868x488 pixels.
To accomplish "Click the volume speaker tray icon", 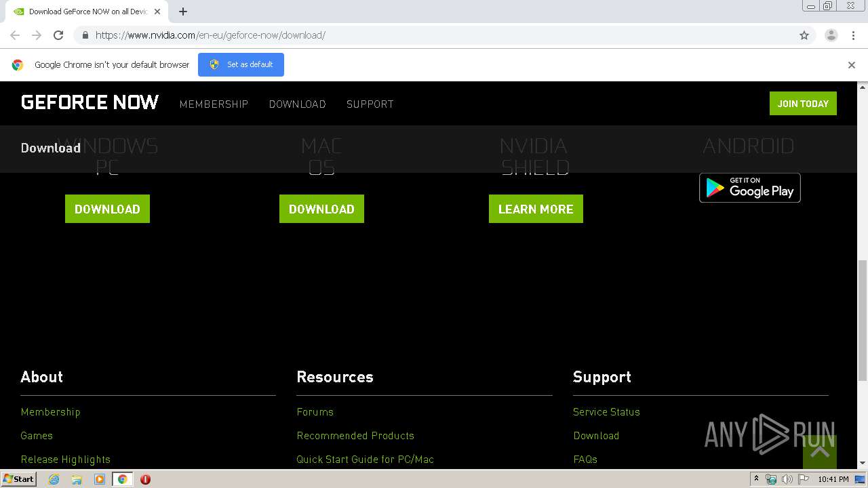I will [x=787, y=479].
